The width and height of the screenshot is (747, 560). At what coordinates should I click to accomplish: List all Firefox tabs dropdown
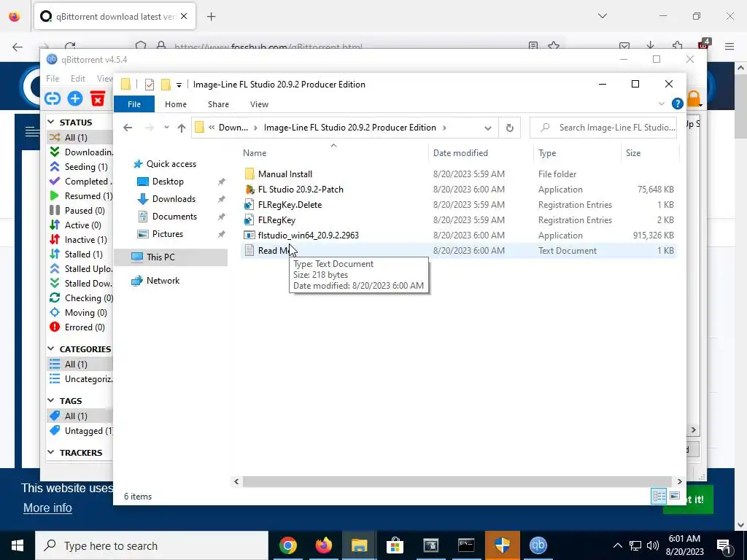tap(603, 16)
